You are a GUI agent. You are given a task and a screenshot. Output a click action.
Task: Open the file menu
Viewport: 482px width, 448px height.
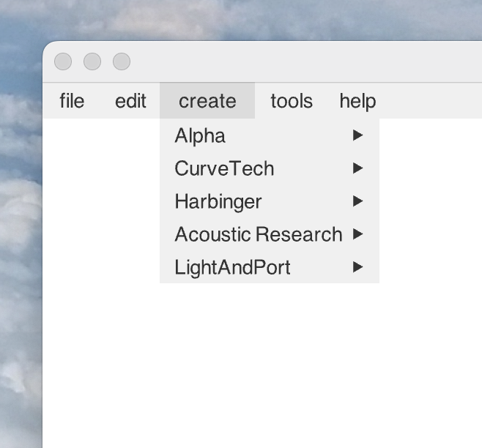[72, 101]
